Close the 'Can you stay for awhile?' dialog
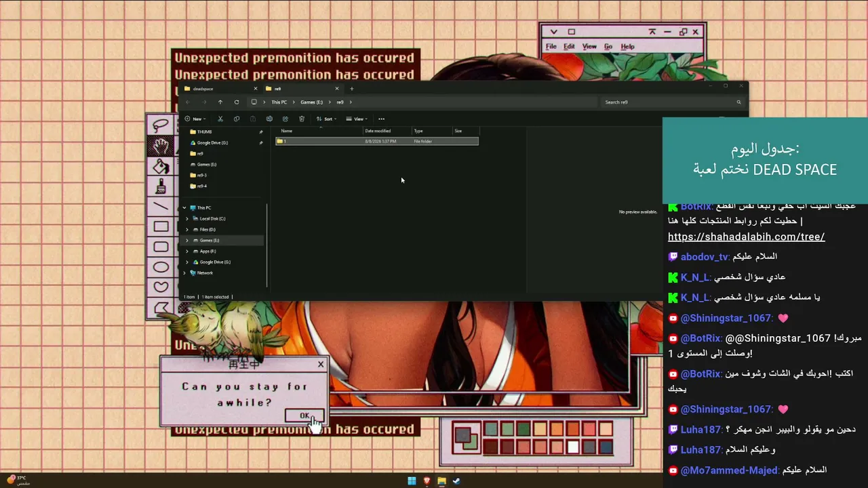The image size is (868, 488). pyautogui.click(x=321, y=365)
